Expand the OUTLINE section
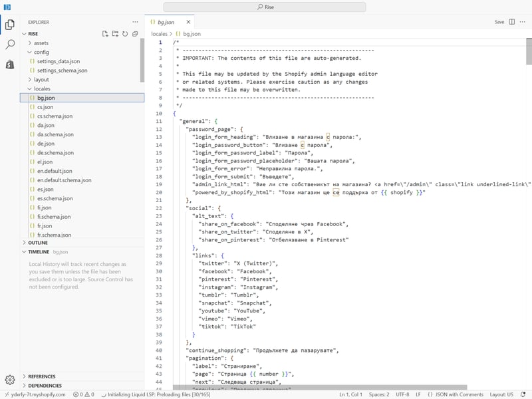This screenshot has height=399, width=532. click(38, 243)
